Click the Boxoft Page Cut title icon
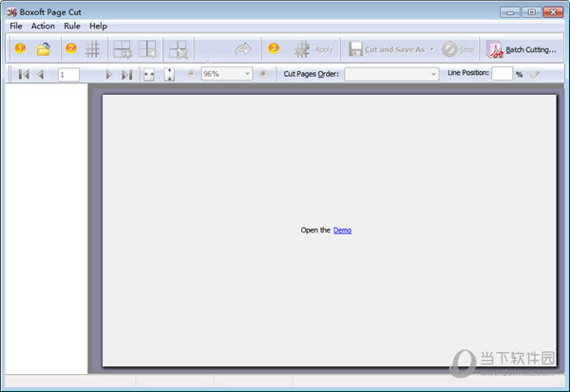The height and width of the screenshot is (392, 570). click(x=11, y=12)
